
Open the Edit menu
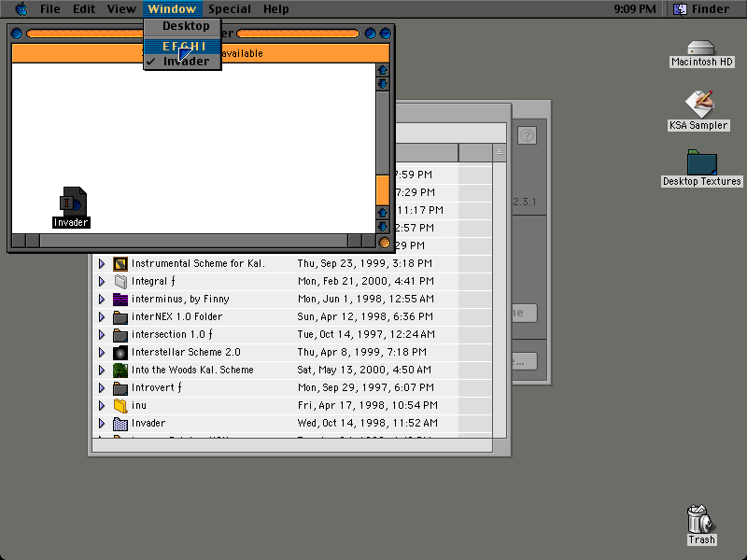[x=84, y=9]
